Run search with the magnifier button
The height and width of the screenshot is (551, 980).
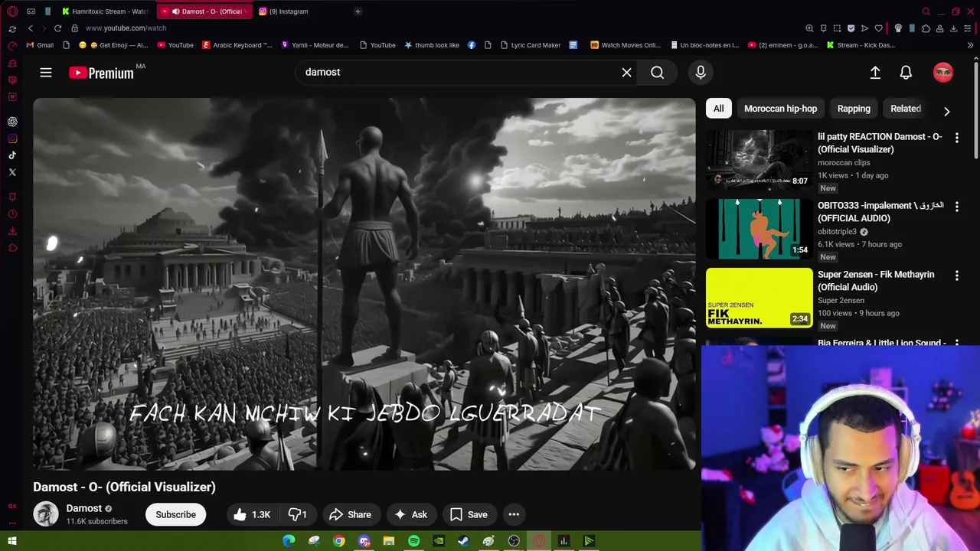pos(657,72)
